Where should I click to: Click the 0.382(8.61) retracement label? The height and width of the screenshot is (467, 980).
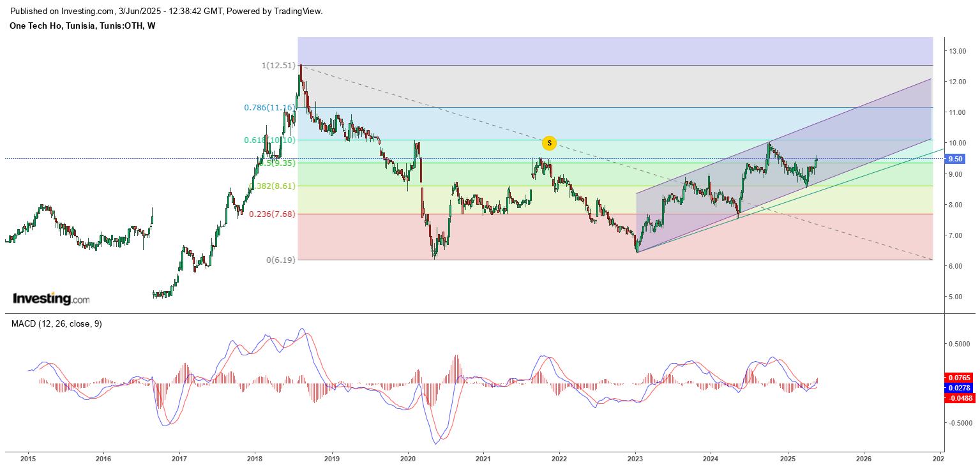click(x=273, y=186)
